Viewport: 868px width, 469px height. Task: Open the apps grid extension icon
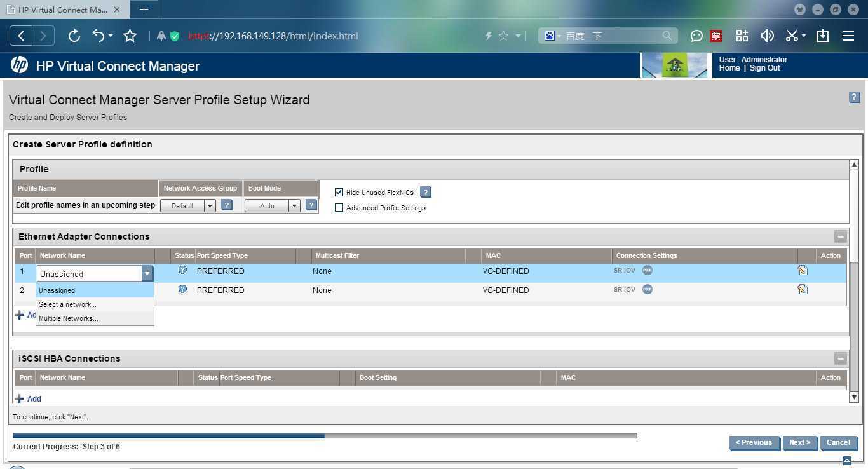tap(742, 36)
